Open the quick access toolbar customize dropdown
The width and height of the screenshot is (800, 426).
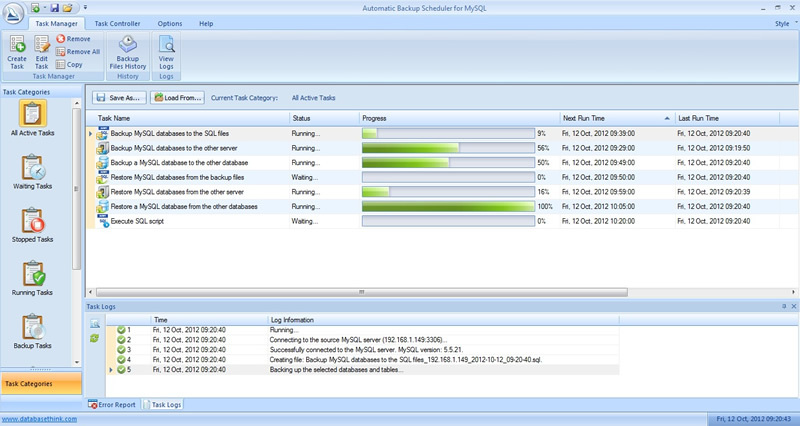[x=85, y=8]
